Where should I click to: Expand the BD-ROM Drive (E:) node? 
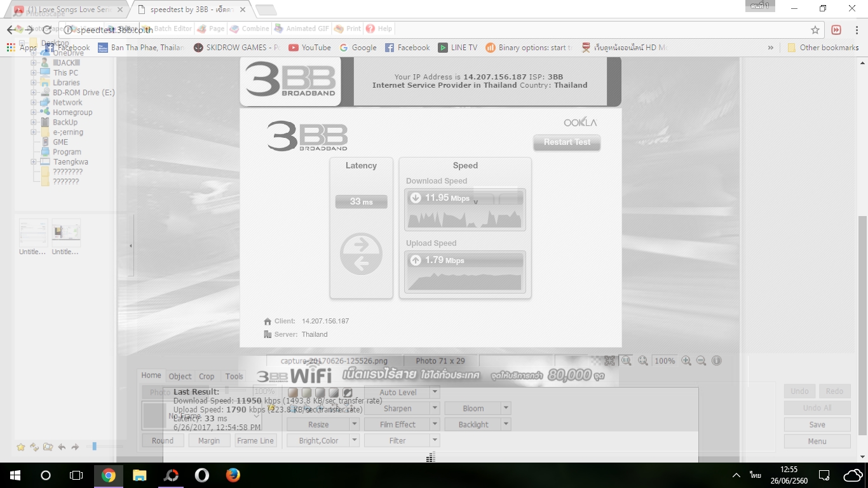tap(34, 93)
